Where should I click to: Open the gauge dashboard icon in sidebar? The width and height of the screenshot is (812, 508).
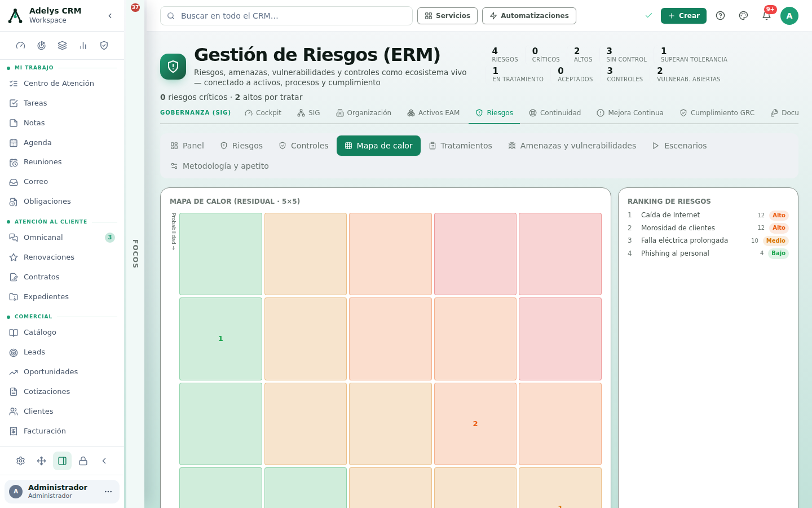(x=21, y=46)
